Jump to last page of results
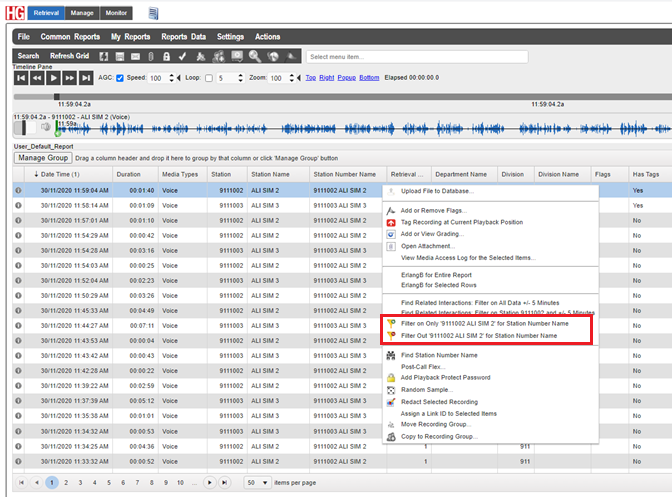The height and width of the screenshot is (497, 672). (x=225, y=482)
